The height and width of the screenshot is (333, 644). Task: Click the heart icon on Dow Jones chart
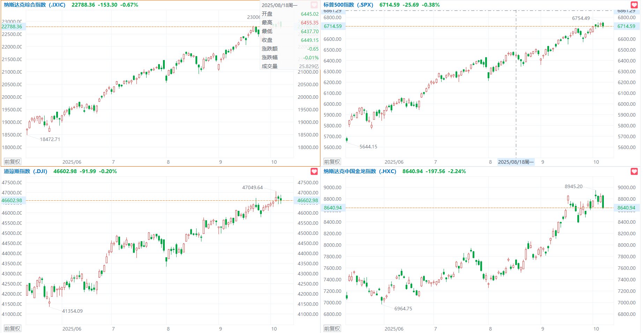(314, 171)
